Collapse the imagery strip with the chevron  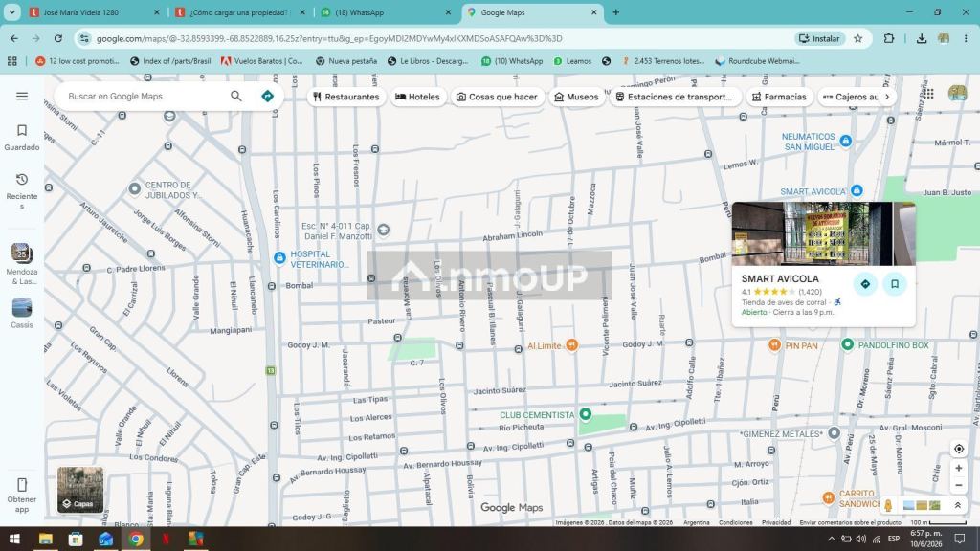click(957, 505)
